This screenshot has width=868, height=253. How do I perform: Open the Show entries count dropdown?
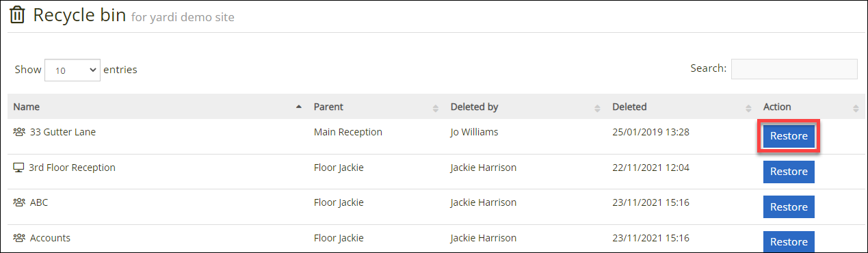73,70
